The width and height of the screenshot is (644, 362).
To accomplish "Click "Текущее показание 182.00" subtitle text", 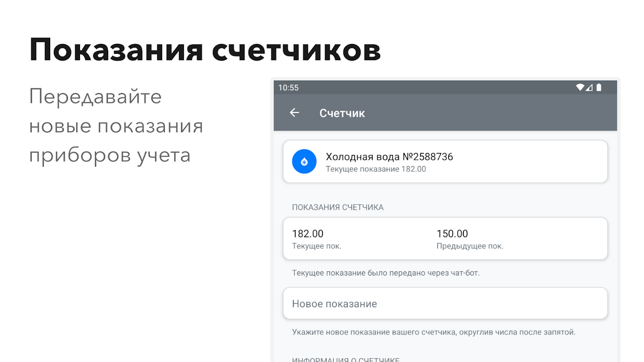I will (x=375, y=169).
